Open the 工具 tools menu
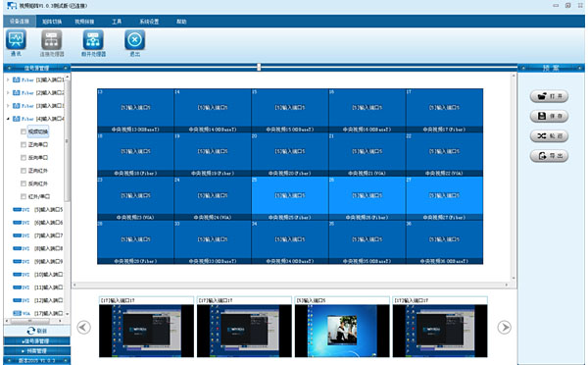The width and height of the screenshot is (588, 365). (117, 22)
